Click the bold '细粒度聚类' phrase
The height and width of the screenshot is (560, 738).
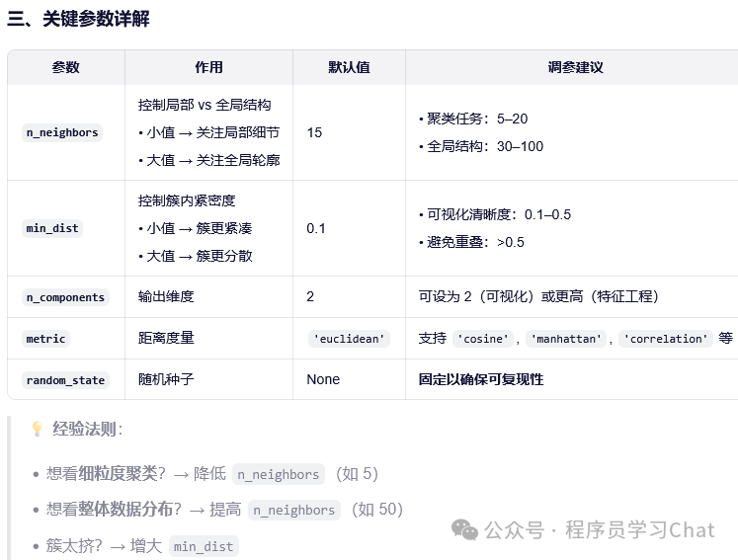point(118,474)
